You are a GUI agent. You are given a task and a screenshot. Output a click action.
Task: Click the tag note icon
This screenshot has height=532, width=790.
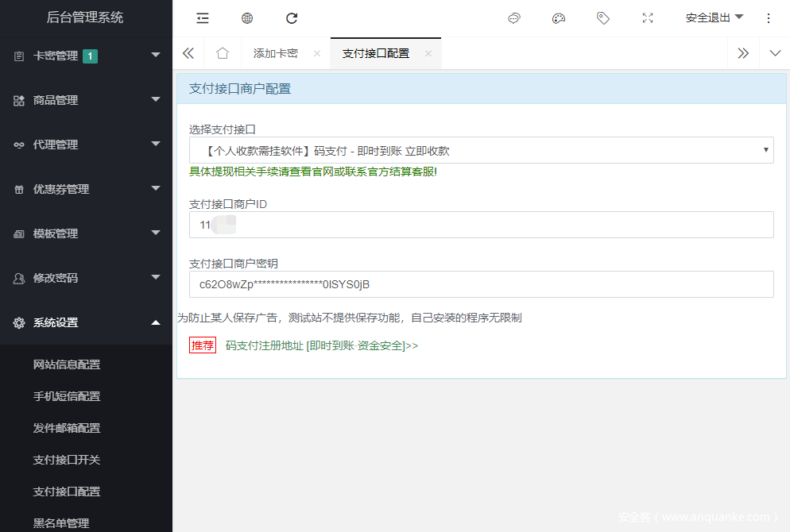(x=603, y=18)
